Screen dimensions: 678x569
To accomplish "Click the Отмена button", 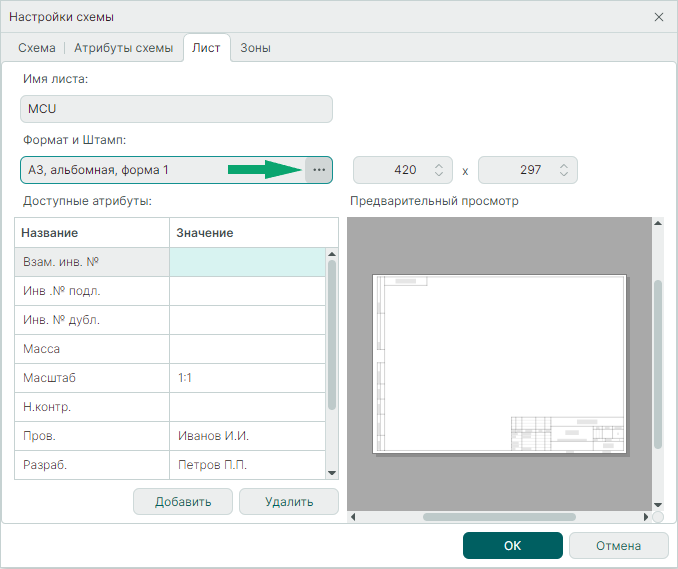I will click(618, 546).
